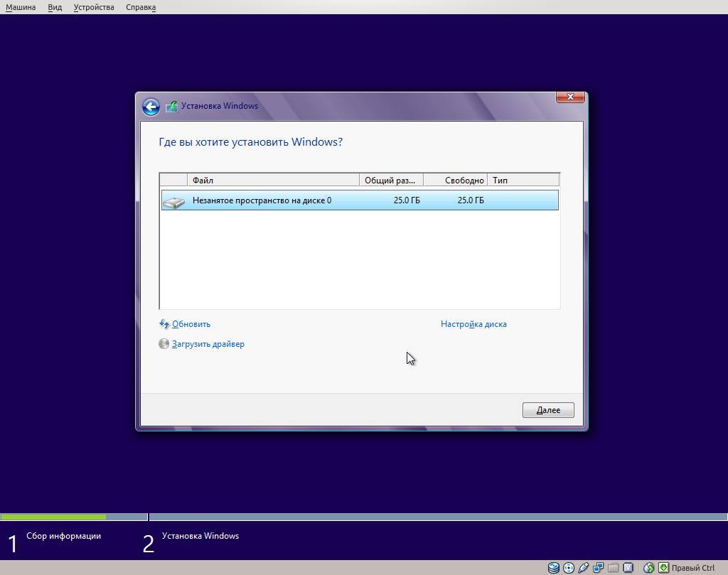Click the Свободно column header
This screenshot has width=728, height=575.
[456, 181]
